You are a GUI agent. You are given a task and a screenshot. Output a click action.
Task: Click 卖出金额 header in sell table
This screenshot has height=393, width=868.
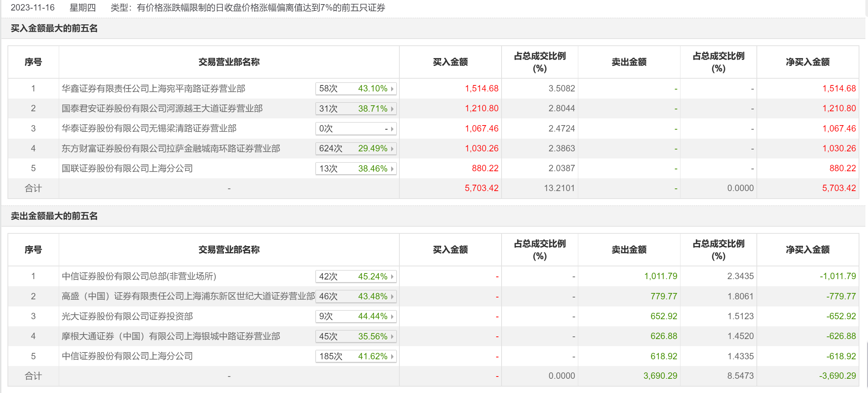[629, 250]
